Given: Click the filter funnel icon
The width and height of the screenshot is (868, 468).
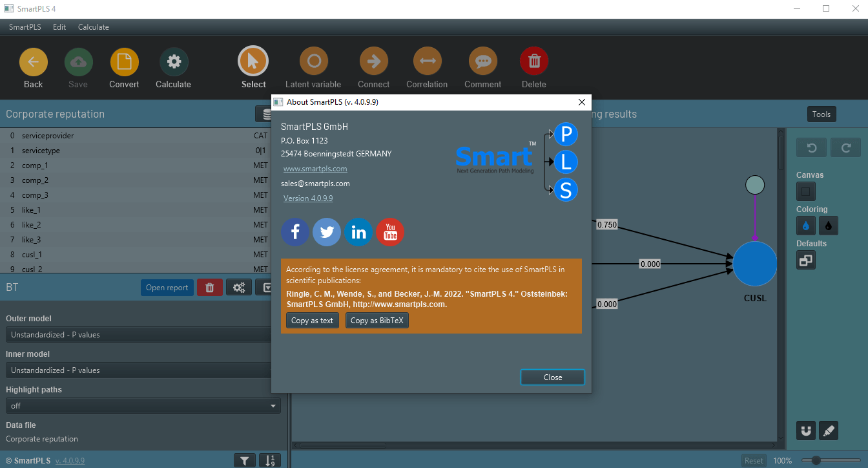Looking at the screenshot, I should click(x=244, y=461).
